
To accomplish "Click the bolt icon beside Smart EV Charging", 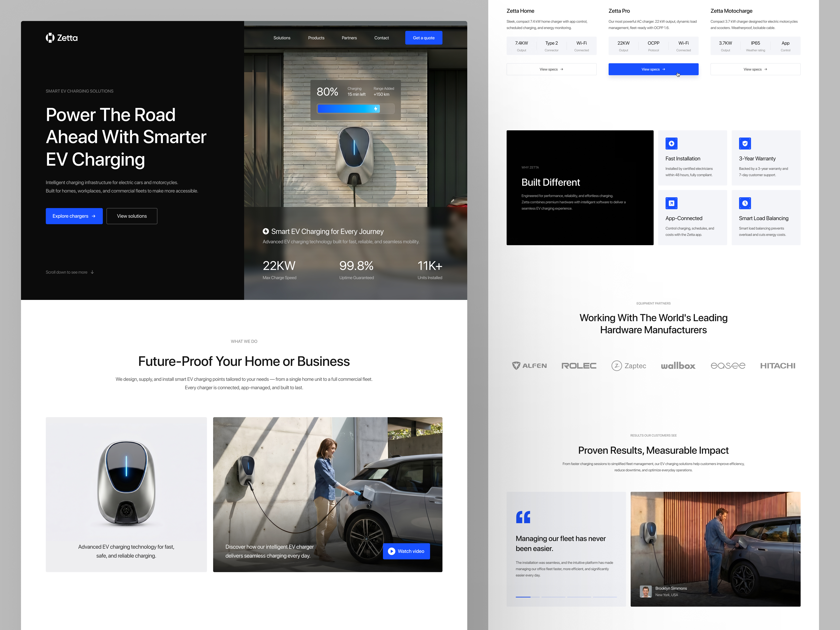I will [266, 231].
